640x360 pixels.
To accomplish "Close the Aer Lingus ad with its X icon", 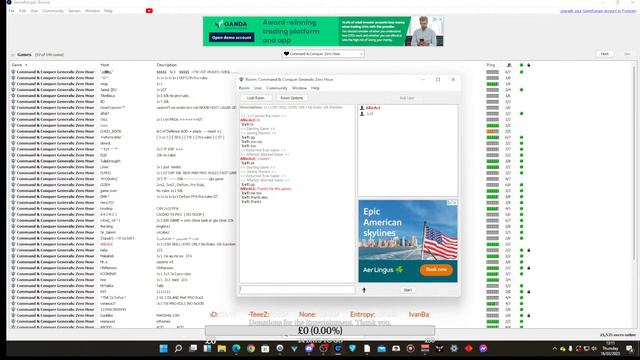I will tap(454, 202).
